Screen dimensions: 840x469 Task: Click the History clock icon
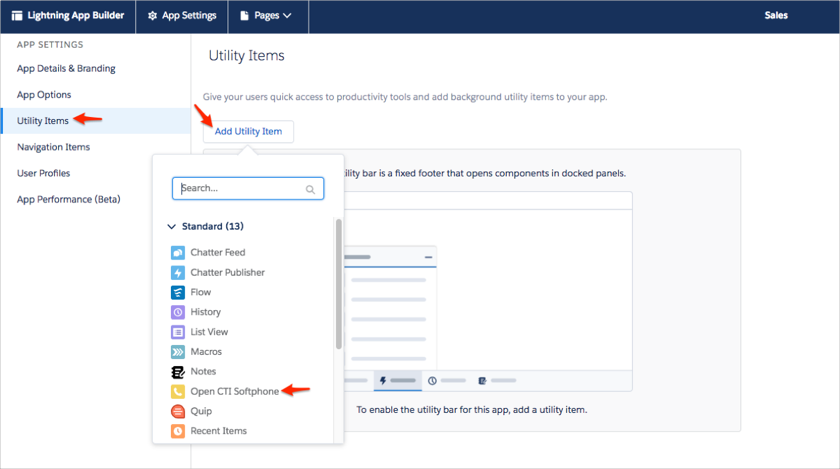[178, 312]
